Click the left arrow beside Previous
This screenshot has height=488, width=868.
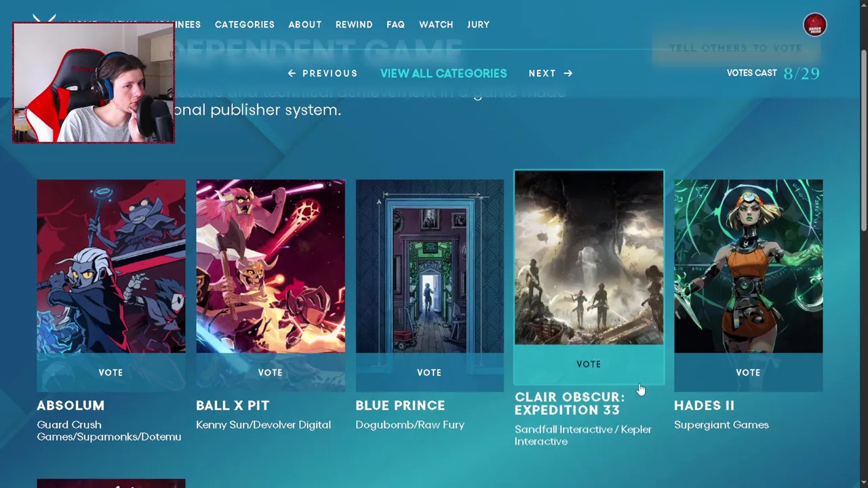(292, 73)
